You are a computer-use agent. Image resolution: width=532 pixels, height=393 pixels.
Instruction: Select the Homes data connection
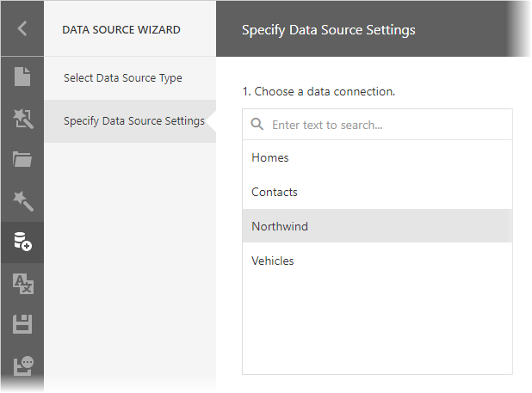click(x=377, y=158)
